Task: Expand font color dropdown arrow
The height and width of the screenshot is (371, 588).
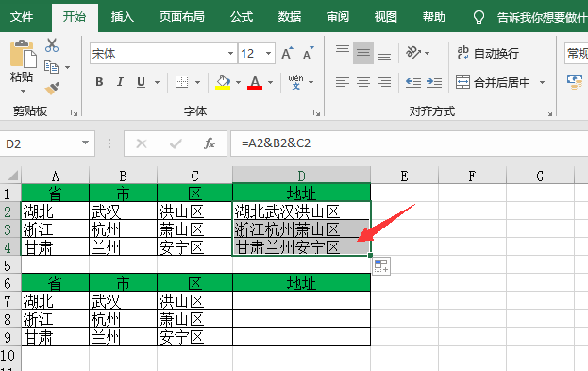Action: (270, 82)
